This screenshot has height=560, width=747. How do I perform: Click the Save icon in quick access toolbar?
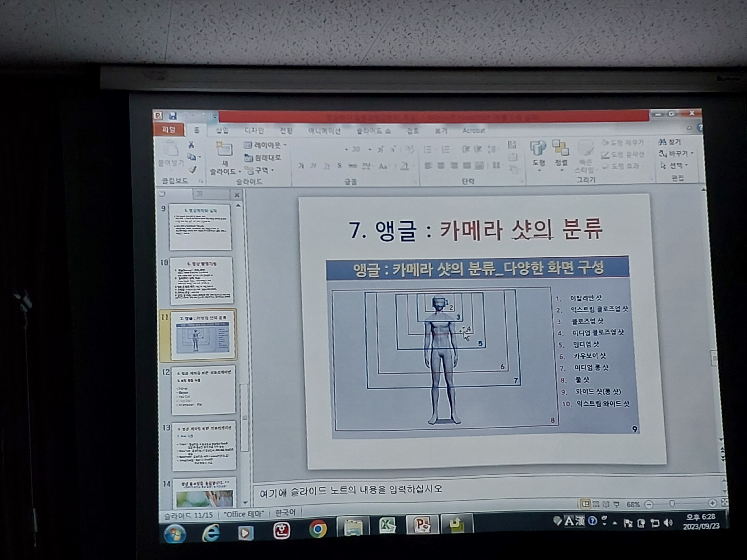[x=173, y=116]
